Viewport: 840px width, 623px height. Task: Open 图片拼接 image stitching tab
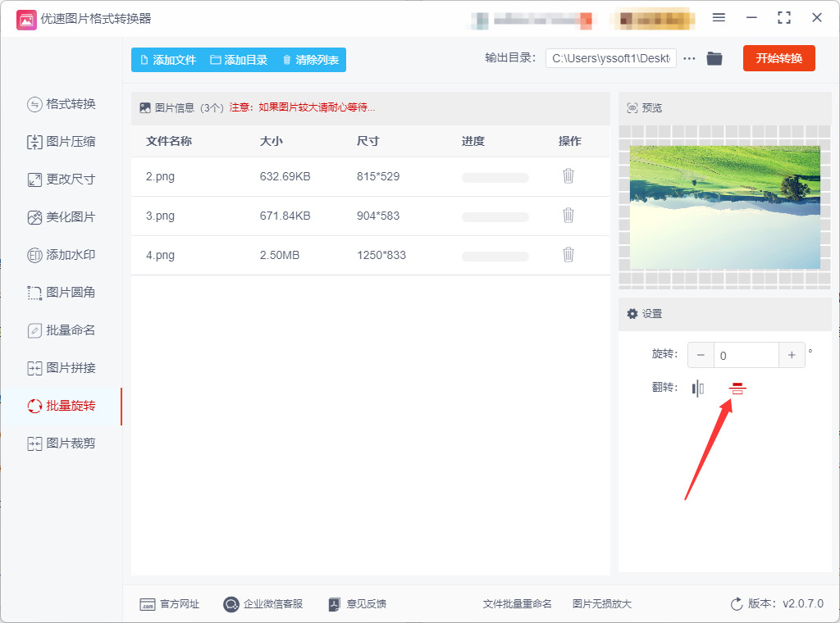point(61,368)
